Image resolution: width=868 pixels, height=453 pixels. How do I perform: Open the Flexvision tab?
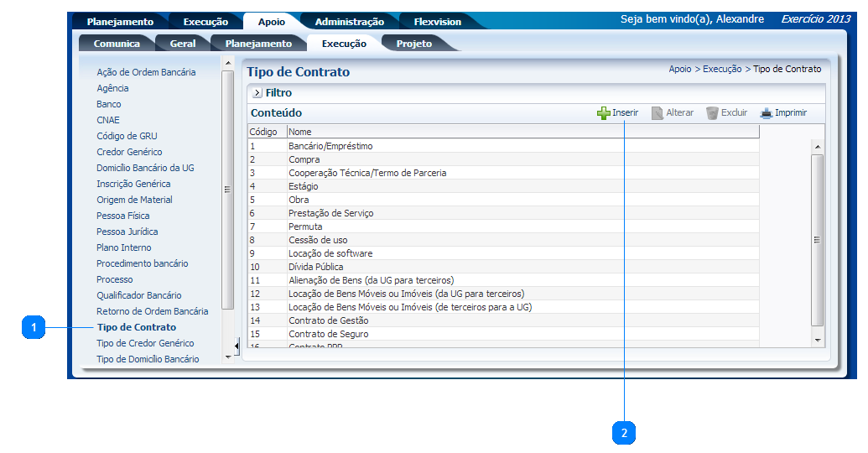point(437,22)
